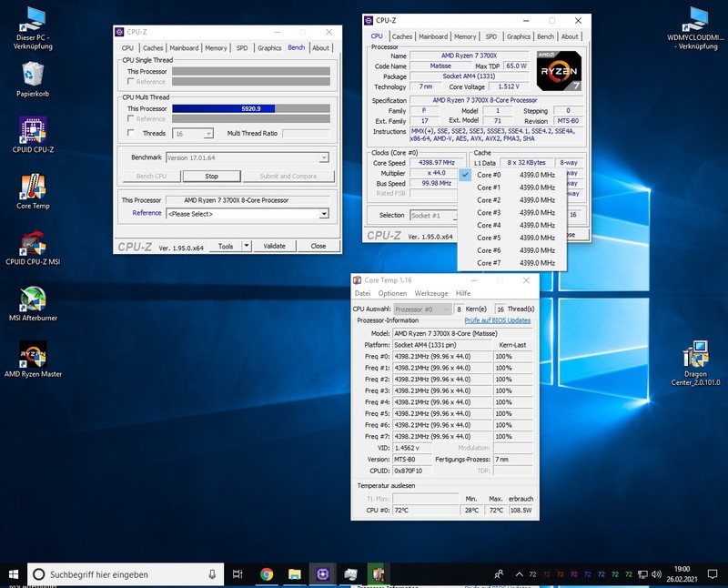Click the Core Speed value 4398.97 MHz
Viewport: 728px width, 588px height.
[x=437, y=163]
